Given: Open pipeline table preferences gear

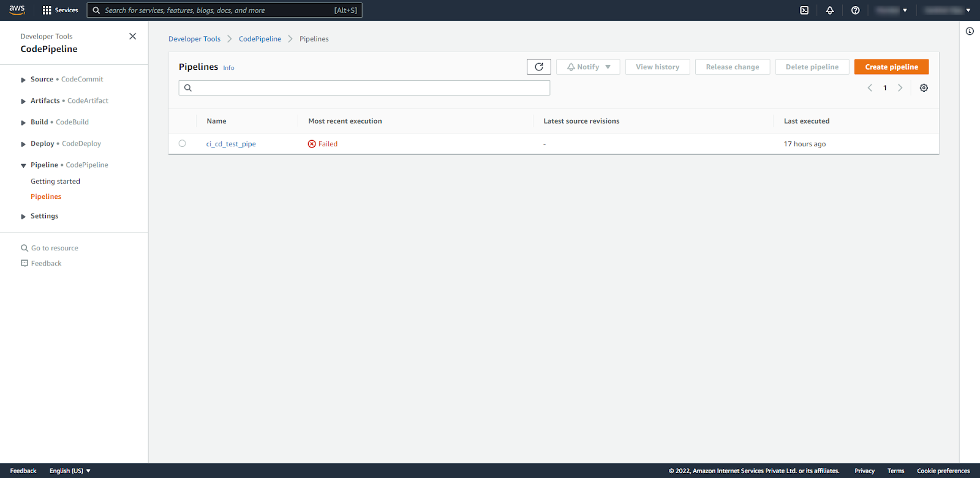Looking at the screenshot, I should point(924,88).
